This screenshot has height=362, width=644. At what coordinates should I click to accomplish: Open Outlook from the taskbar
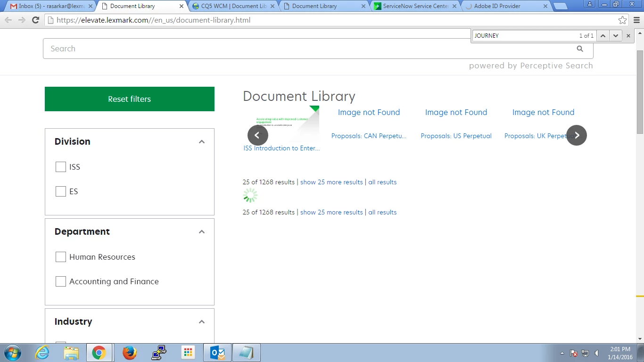(217, 353)
